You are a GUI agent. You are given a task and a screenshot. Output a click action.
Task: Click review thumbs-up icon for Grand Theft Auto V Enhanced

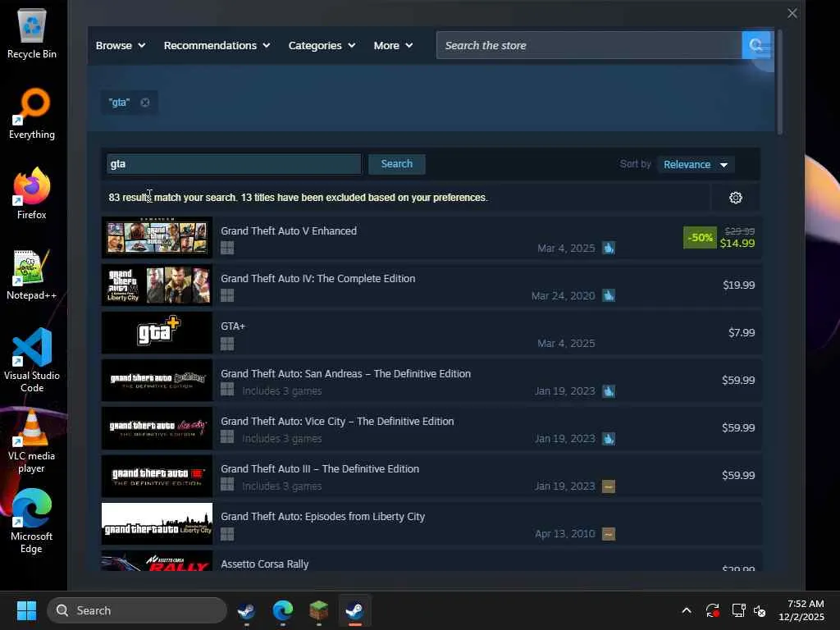click(x=609, y=248)
